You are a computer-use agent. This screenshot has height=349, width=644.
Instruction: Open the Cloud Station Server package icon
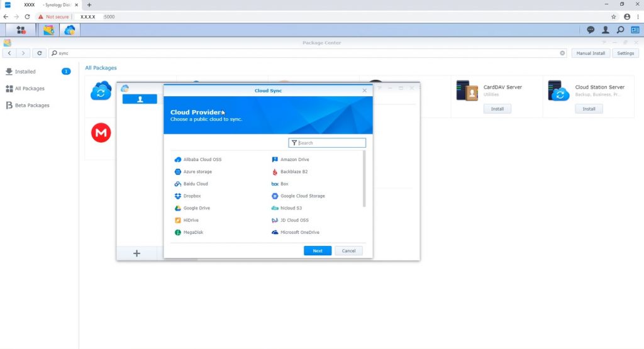tap(558, 91)
